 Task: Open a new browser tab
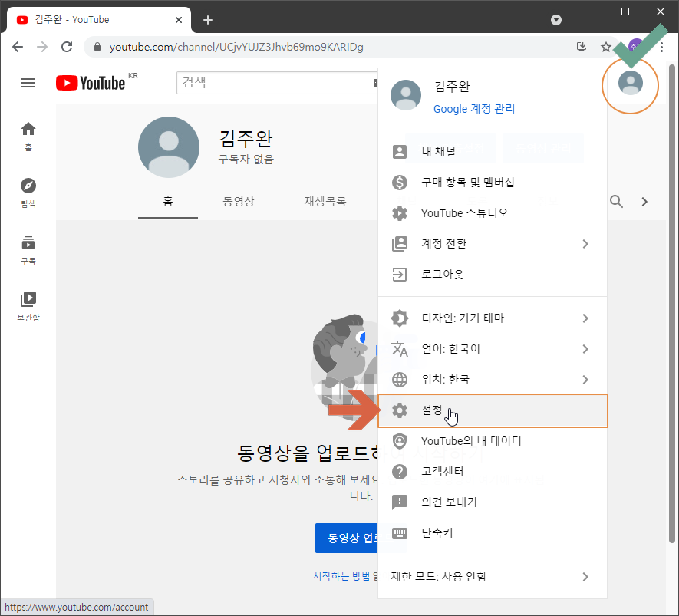pyautogui.click(x=208, y=20)
